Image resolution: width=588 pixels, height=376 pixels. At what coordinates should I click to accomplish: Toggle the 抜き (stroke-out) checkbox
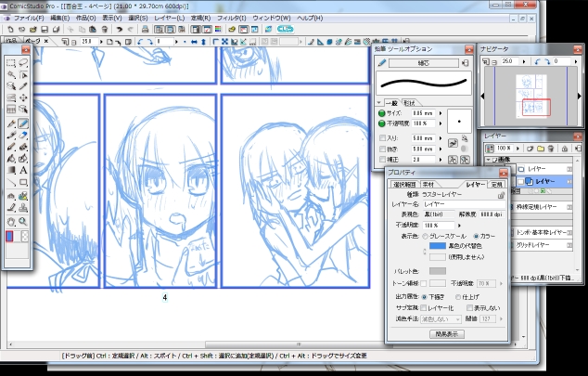(x=382, y=149)
